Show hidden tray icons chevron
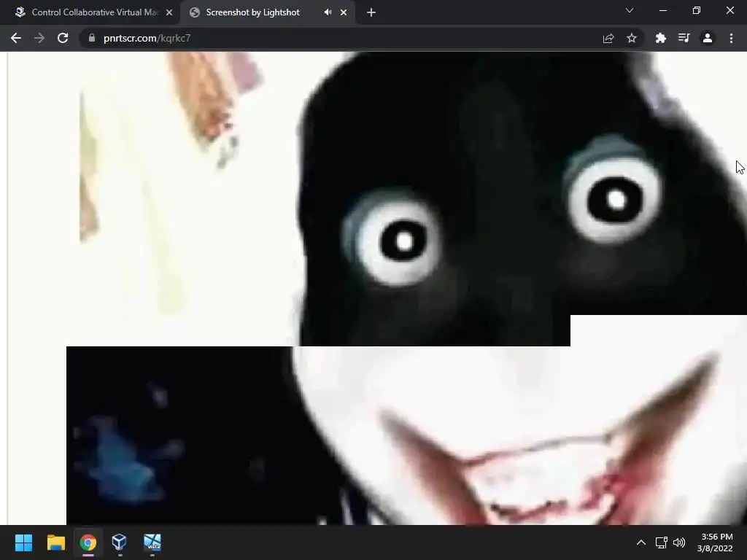The width and height of the screenshot is (747, 560). tap(641, 542)
